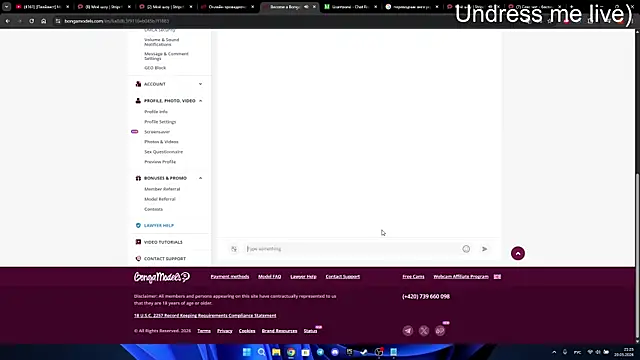The height and width of the screenshot is (360, 640).
Task: Open Video Tutorials in sidebar
Action: [x=163, y=242]
